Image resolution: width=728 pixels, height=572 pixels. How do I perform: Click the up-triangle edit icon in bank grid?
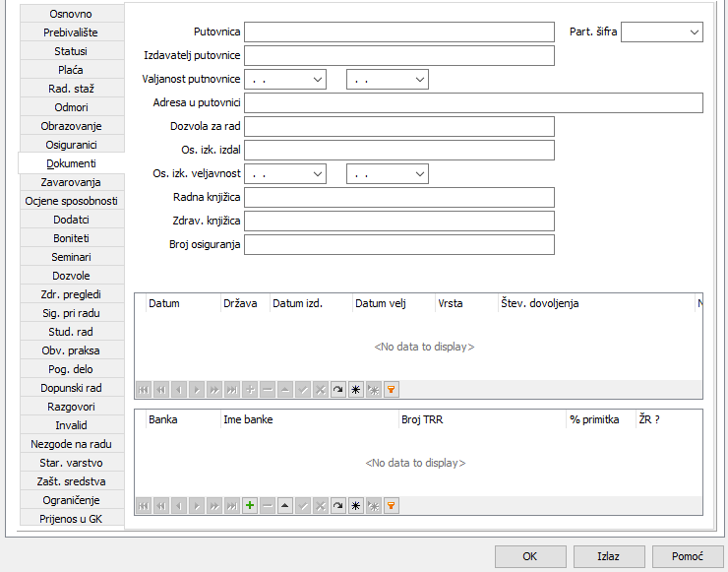click(284, 505)
